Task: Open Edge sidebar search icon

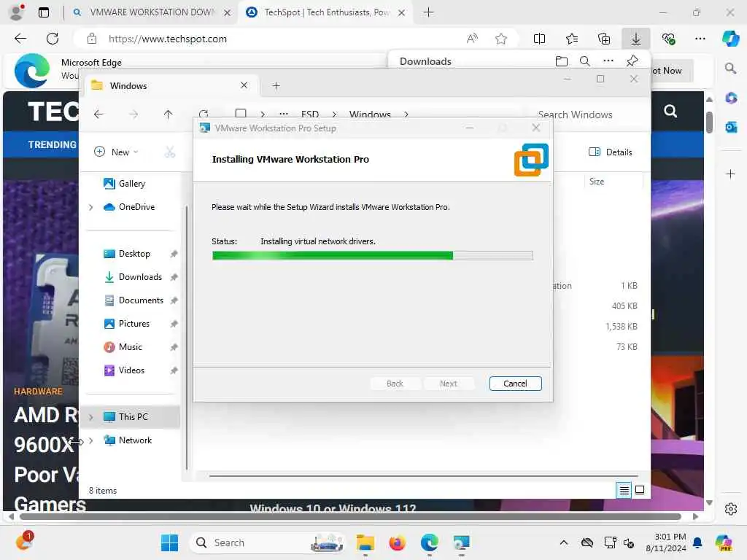Action: pos(730,69)
